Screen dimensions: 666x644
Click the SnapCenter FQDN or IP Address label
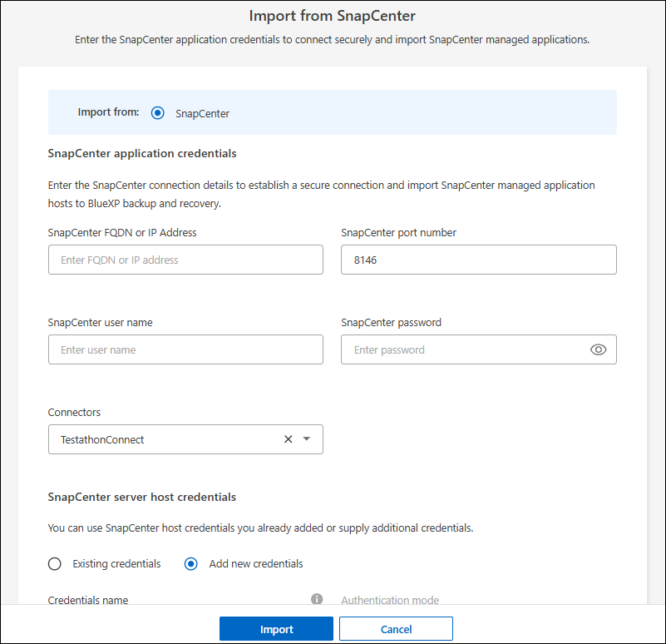(x=122, y=233)
